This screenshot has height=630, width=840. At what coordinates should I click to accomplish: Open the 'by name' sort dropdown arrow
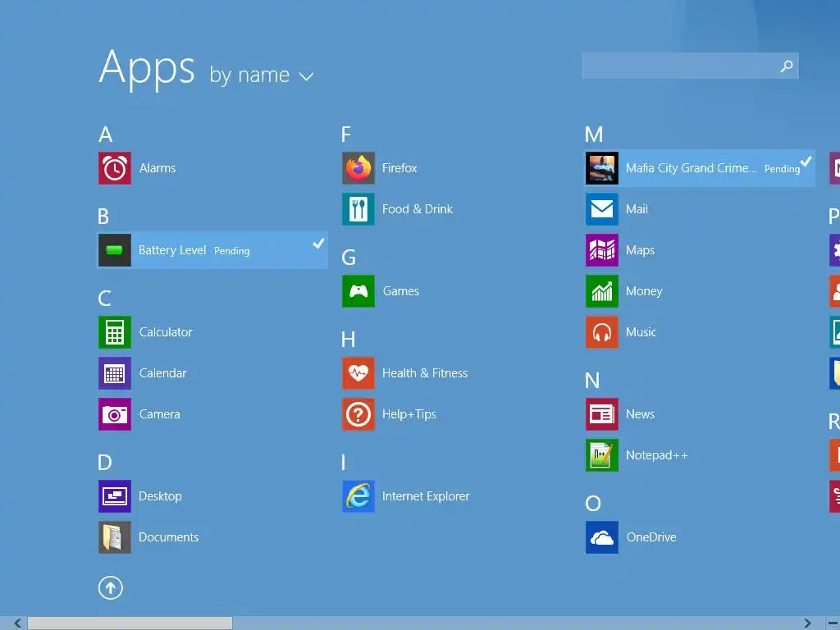coord(306,76)
